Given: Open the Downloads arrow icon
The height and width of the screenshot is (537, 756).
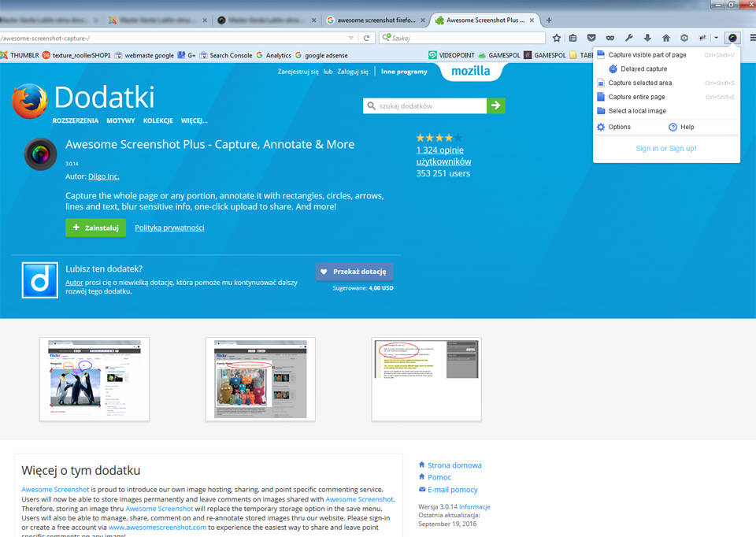Looking at the screenshot, I should click(x=647, y=38).
